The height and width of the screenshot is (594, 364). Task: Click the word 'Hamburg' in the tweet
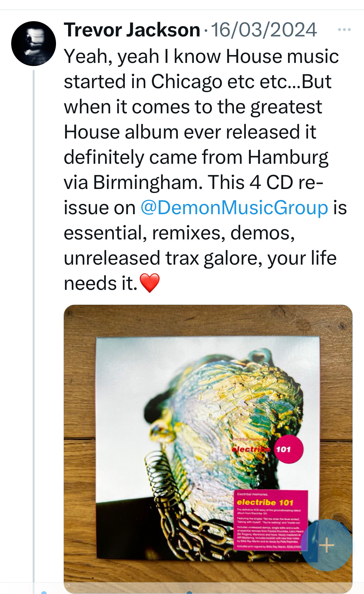288,158
